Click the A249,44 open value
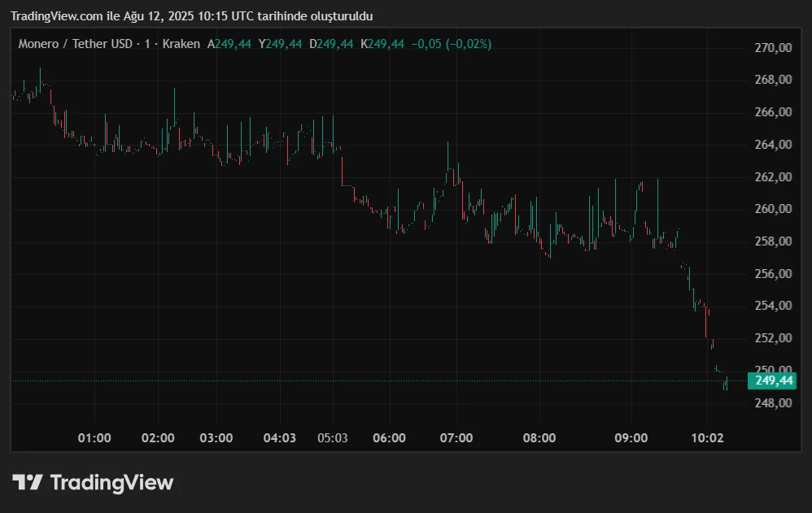Viewport: 812px width, 513px height. click(x=229, y=44)
